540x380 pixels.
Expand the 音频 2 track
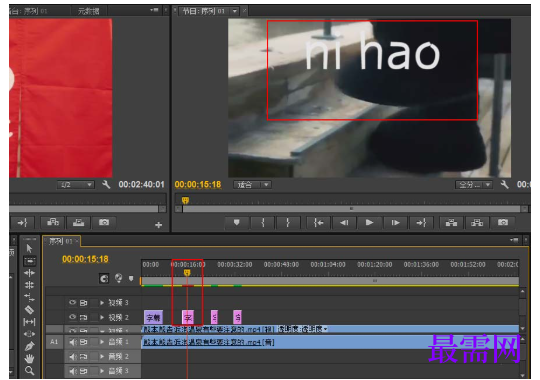[x=102, y=357]
